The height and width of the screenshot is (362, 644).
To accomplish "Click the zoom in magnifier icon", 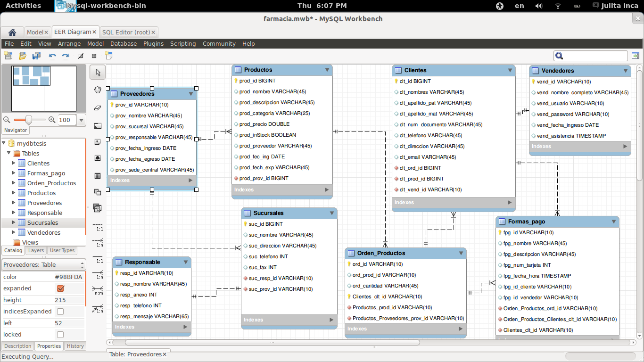I will pos(52,120).
